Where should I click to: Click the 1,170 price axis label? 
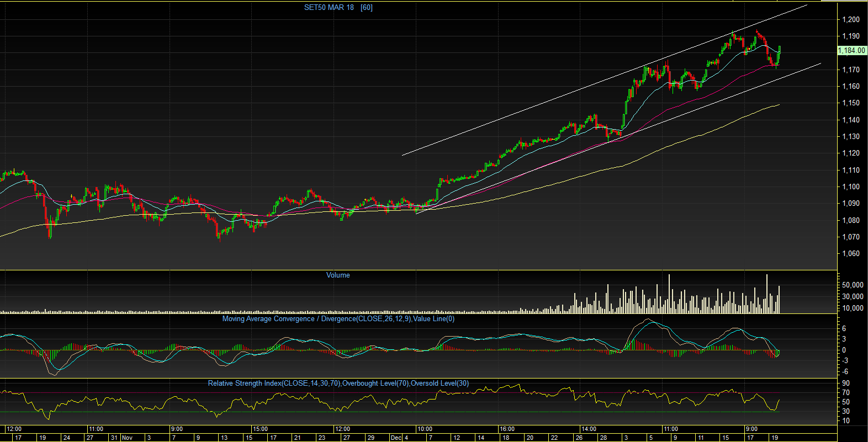851,70
